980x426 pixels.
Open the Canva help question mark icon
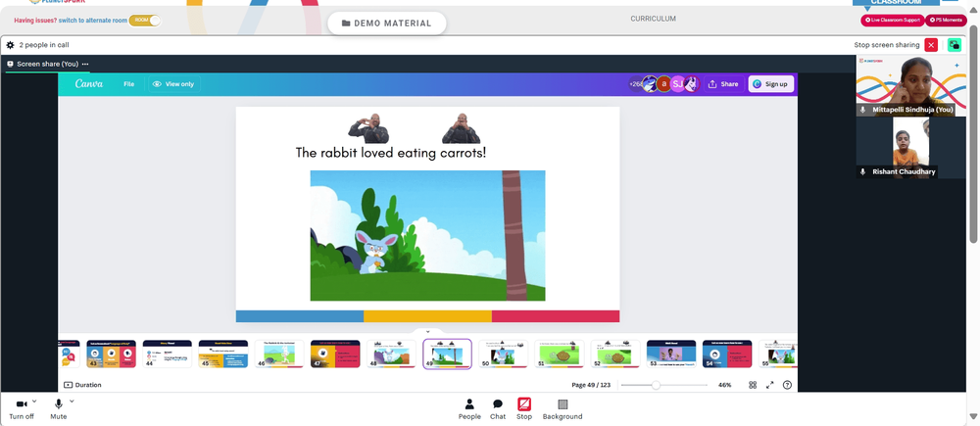click(787, 385)
